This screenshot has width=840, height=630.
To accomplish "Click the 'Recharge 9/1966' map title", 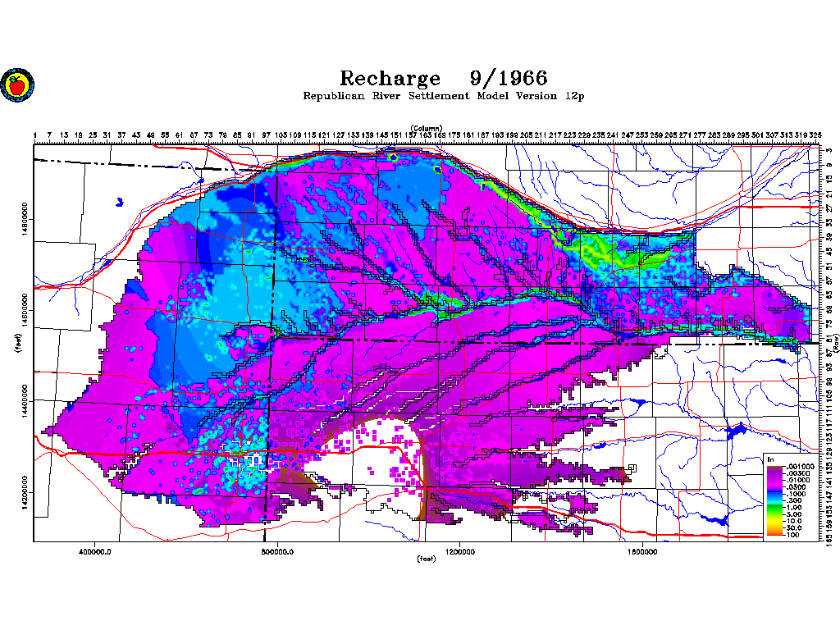I will coord(444,78).
